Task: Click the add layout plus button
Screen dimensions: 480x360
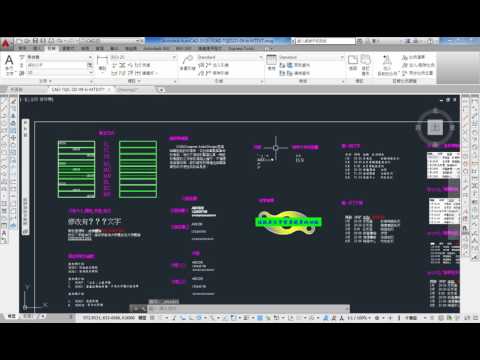Action: click(x=43, y=316)
